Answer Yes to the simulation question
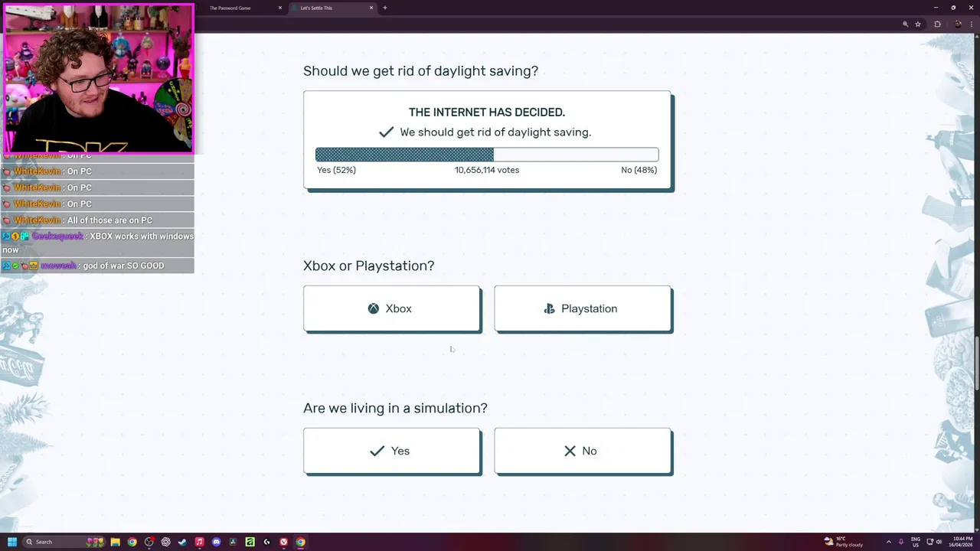Viewport: 980px width, 551px height. click(x=392, y=451)
